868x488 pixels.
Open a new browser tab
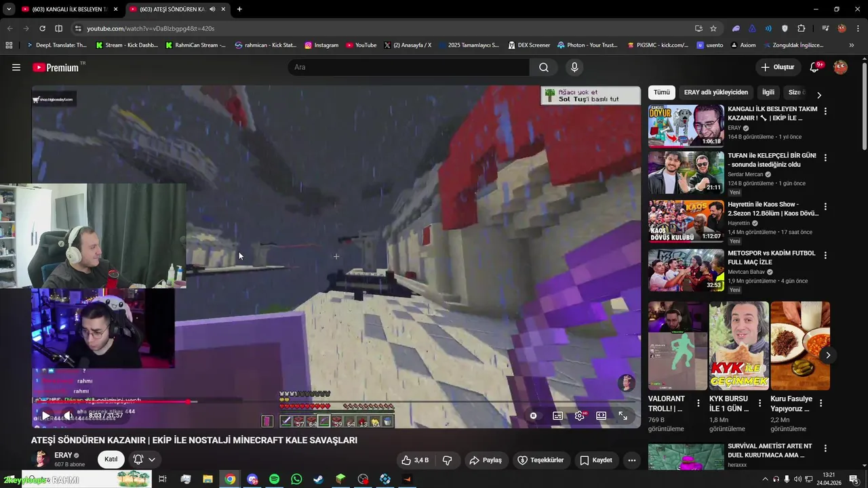[239, 9]
